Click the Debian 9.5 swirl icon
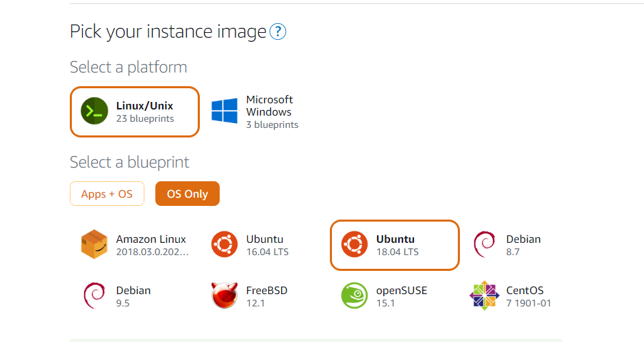This screenshot has height=342, width=644. (x=94, y=295)
